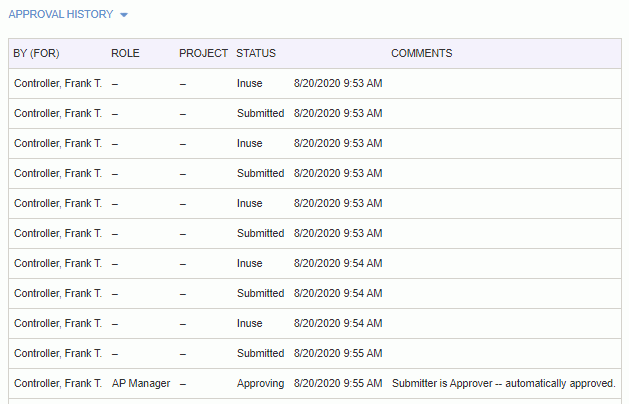Click first row timestamp 8/20/2020 9:53 AM
Image resolution: width=629 pixels, height=404 pixels.
[x=338, y=83]
